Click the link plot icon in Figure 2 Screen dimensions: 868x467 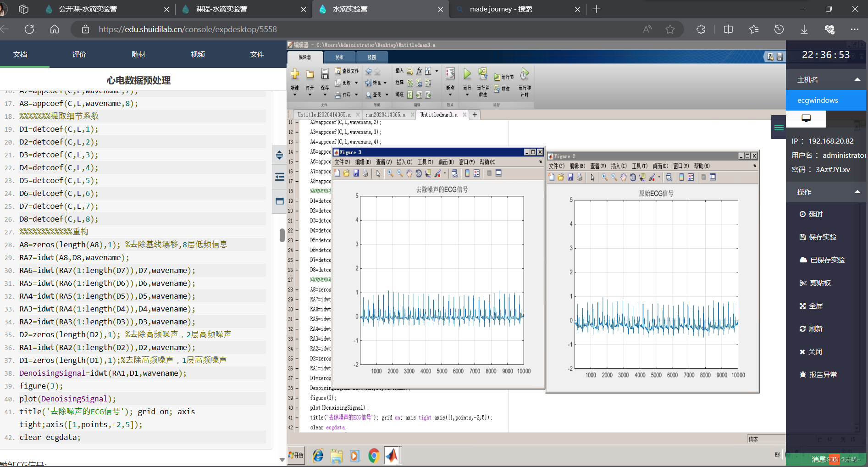pos(669,178)
